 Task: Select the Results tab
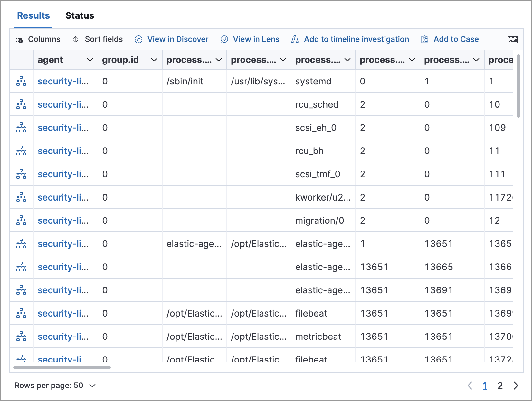33,15
